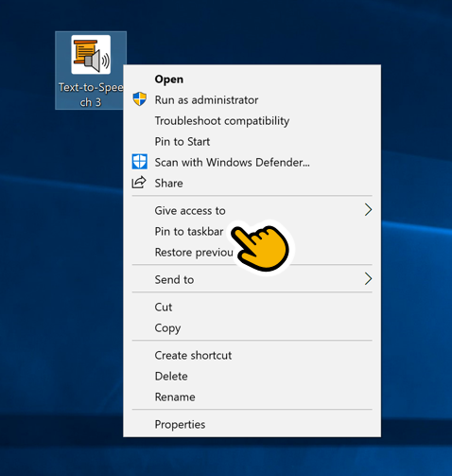The image size is (452, 476).
Task: Select Pin to Start
Action: (252, 142)
